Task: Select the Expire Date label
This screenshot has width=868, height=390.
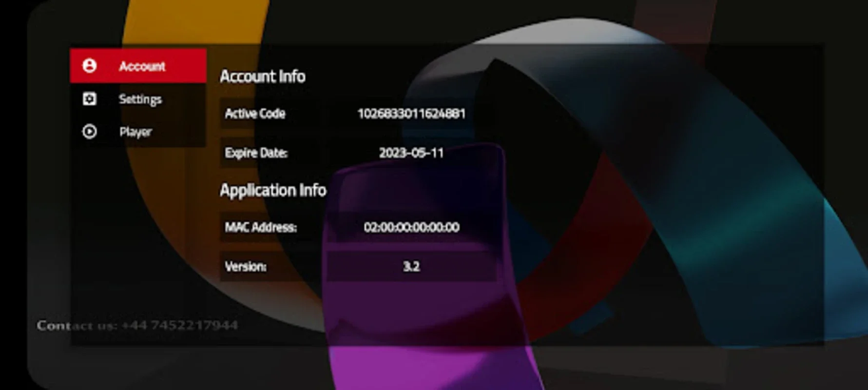Action: point(256,153)
